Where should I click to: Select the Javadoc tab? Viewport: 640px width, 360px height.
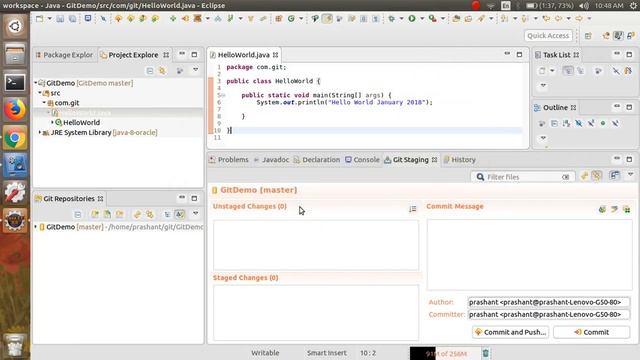[x=271, y=160]
